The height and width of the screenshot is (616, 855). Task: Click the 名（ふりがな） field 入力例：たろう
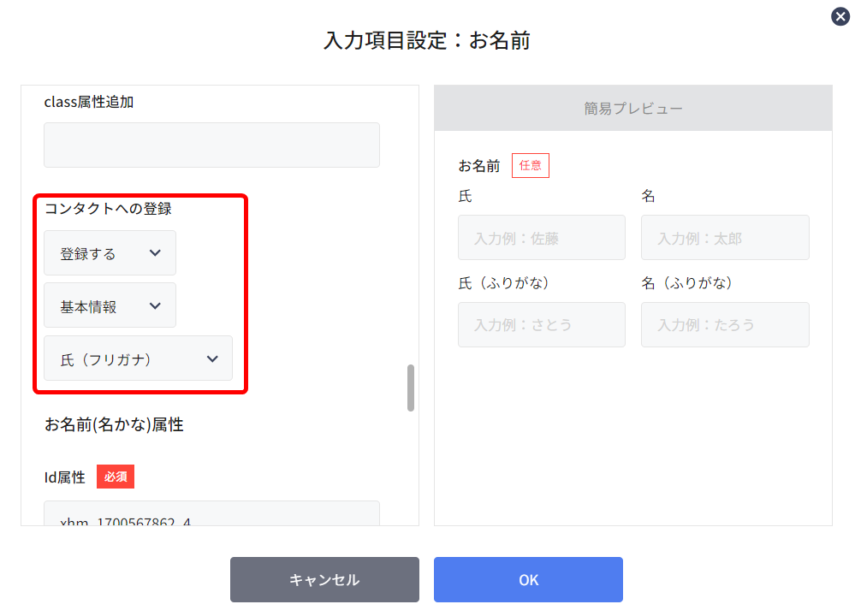pyautogui.click(x=725, y=325)
